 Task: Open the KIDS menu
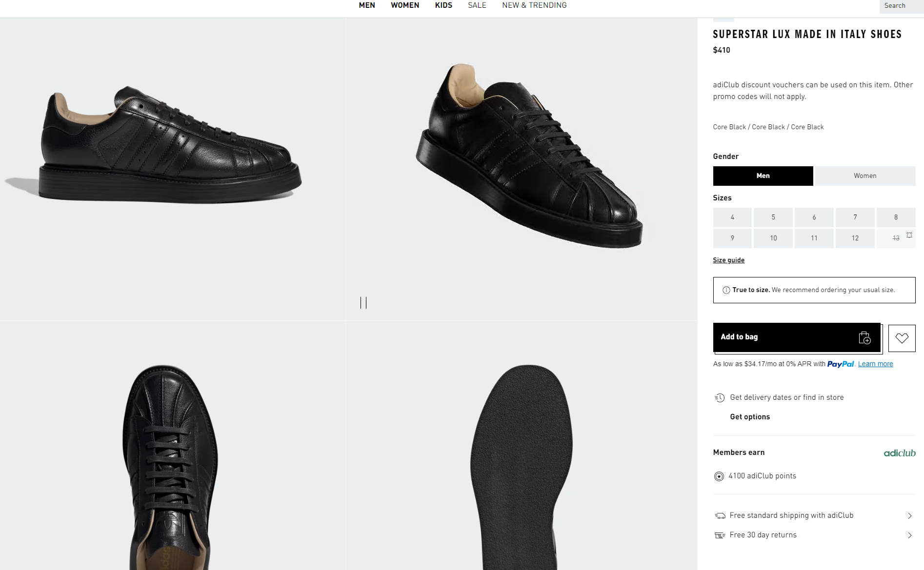443,5
